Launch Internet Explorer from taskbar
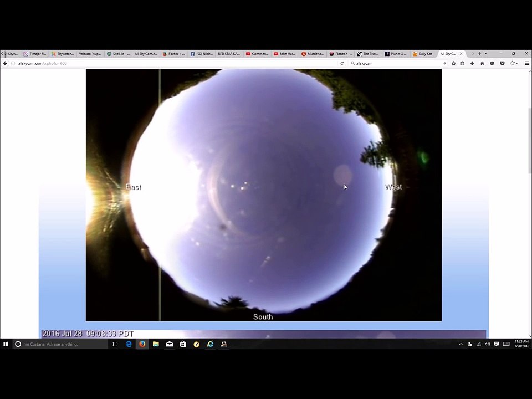Viewport: 532px width, 399px height. 211,344
